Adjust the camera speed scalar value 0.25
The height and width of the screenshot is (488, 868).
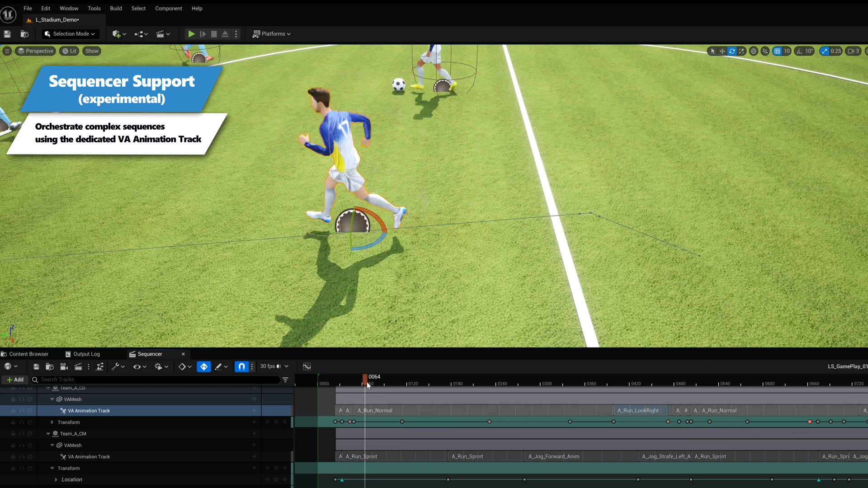(835, 51)
